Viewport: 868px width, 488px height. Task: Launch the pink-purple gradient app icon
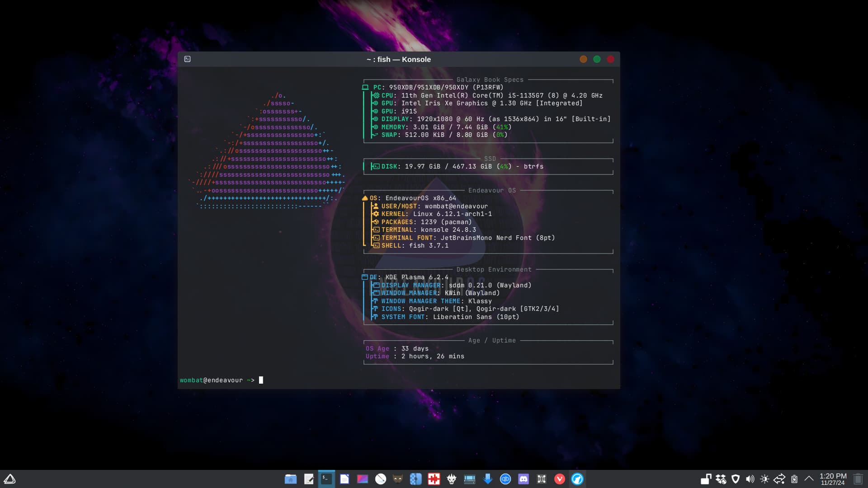(363, 479)
